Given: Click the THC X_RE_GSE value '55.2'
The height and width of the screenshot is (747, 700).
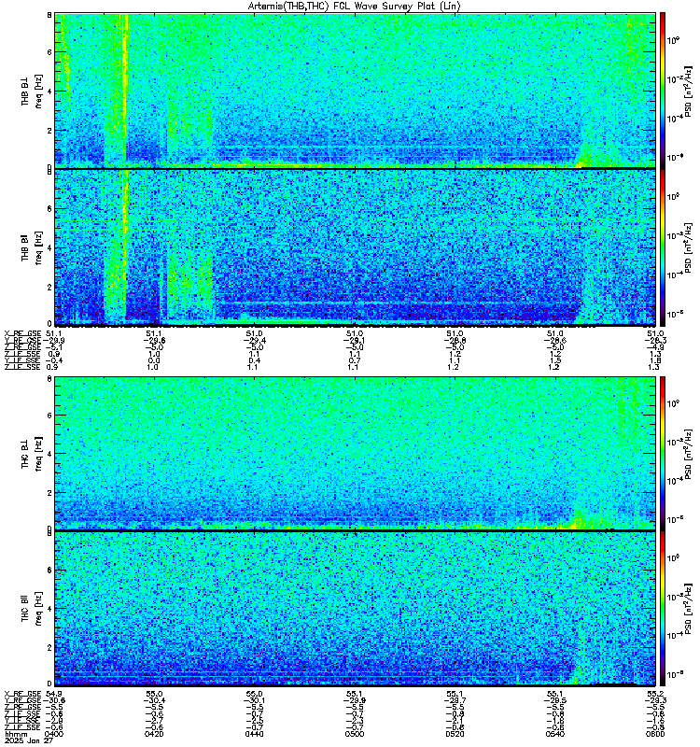Looking at the screenshot, I should pos(655,694).
